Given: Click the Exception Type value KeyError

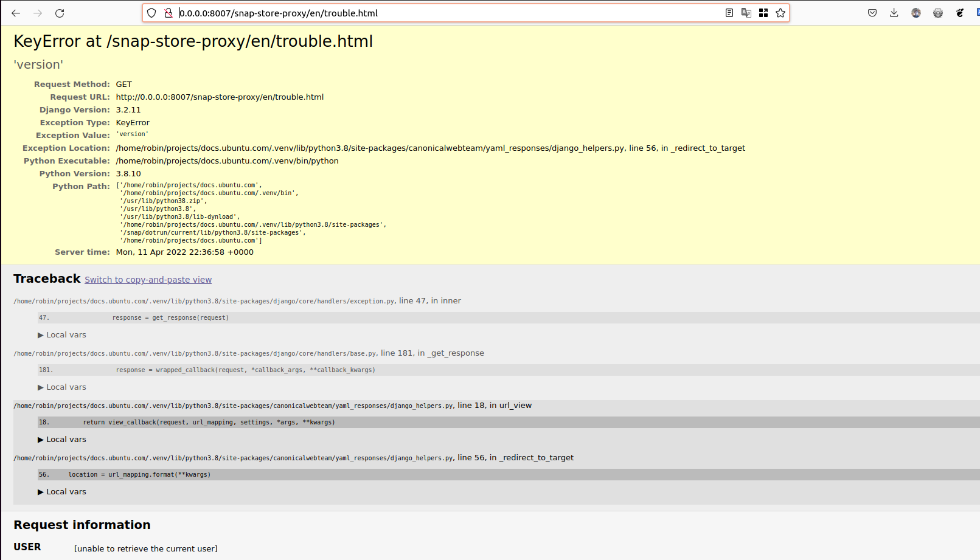Looking at the screenshot, I should [x=133, y=123].
